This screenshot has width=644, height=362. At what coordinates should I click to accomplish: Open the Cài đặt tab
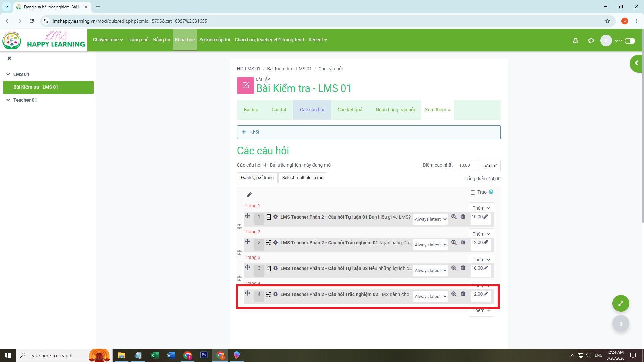pyautogui.click(x=279, y=110)
